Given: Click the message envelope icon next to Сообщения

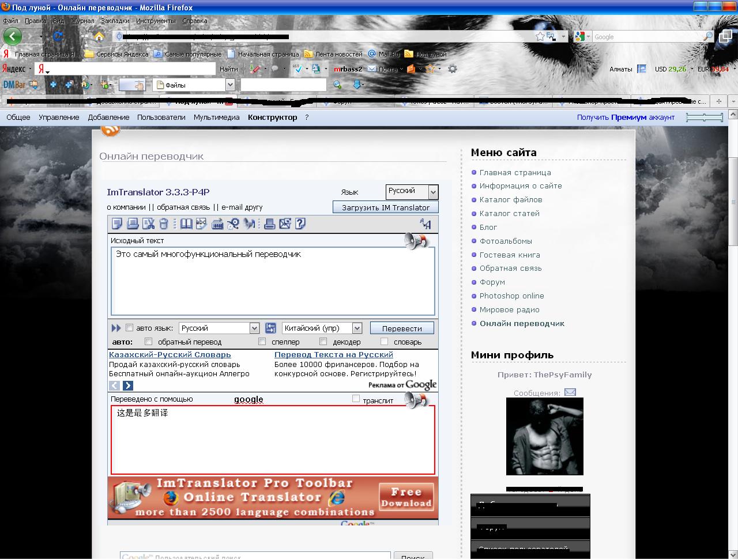Looking at the screenshot, I should [x=570, y=392].
